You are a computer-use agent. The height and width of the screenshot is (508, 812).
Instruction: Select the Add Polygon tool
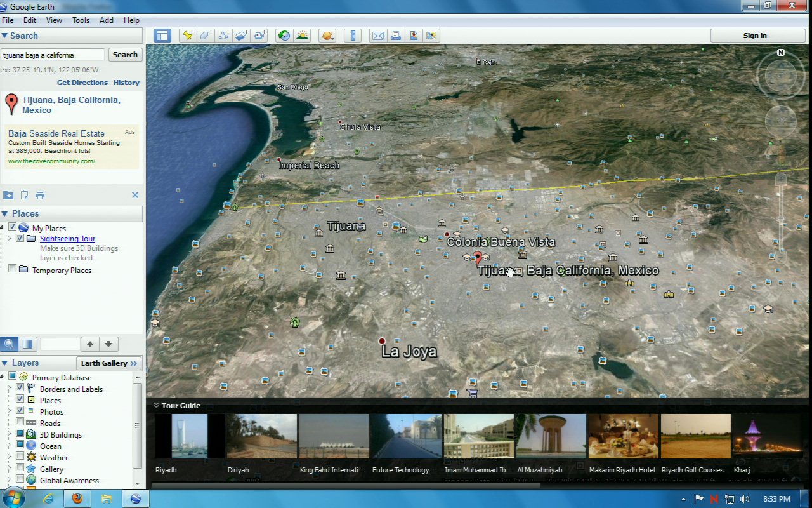pos(206,36)
